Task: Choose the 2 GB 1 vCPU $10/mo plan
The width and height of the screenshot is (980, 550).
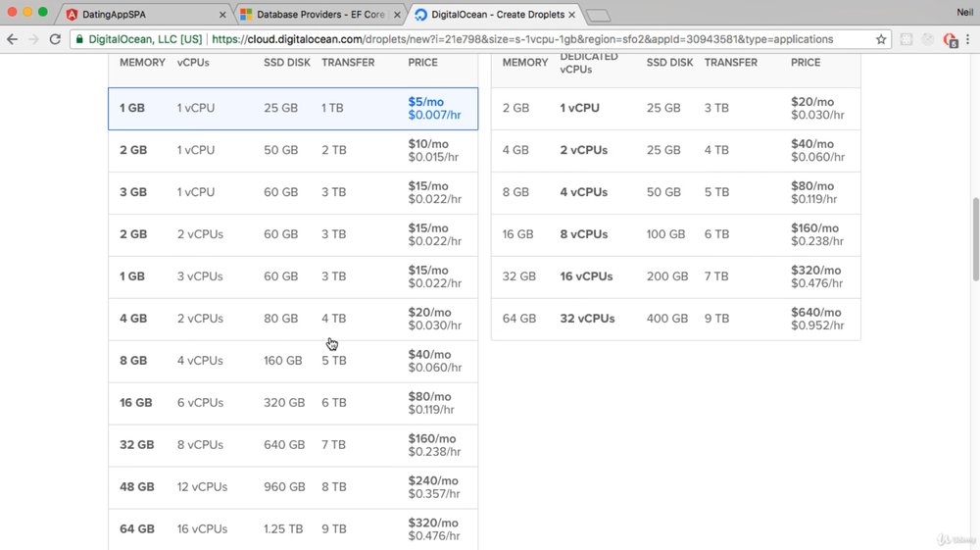Action: (293, 151)
